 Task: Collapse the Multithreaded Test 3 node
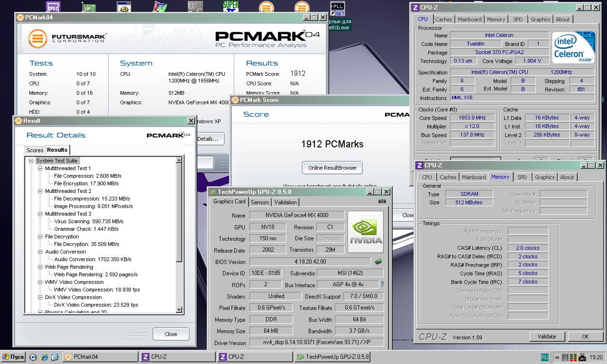pos(40,214)
